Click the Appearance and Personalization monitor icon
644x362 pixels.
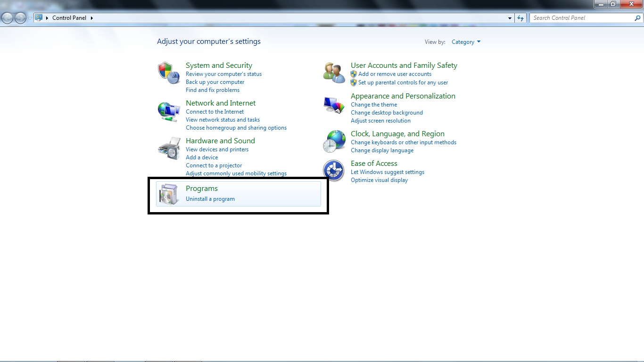[334, 105]
